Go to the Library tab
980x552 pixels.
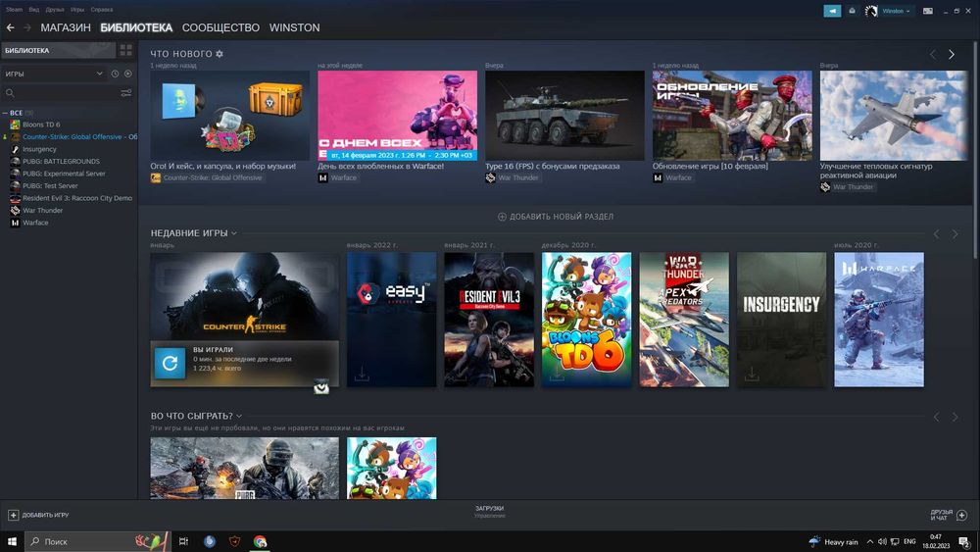(x=136, y=27)
